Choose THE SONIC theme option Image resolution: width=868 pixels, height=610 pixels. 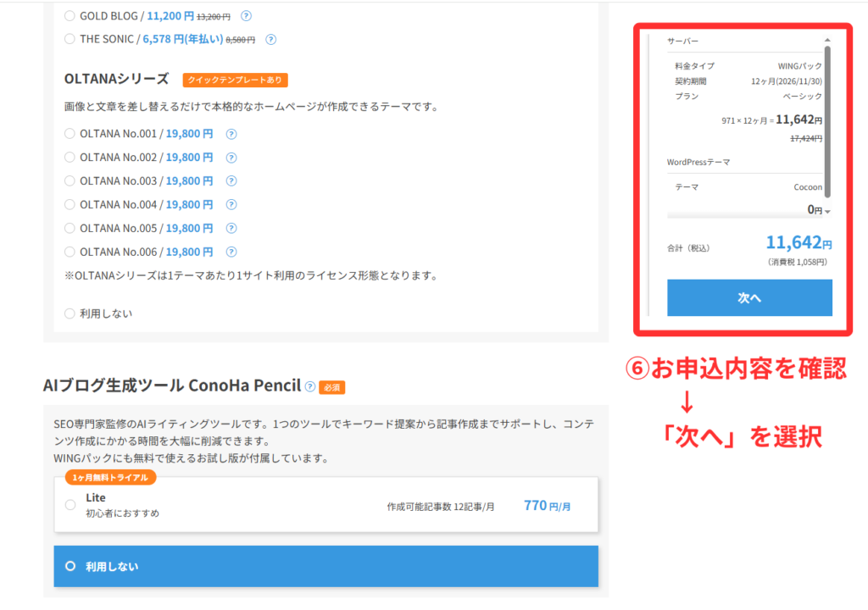click(70, 39)
